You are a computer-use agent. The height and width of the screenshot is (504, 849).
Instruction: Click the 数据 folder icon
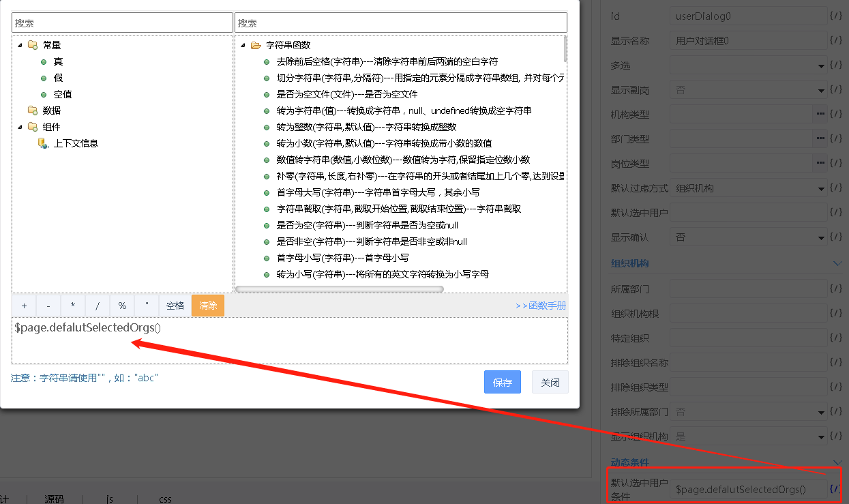point(32,110)
